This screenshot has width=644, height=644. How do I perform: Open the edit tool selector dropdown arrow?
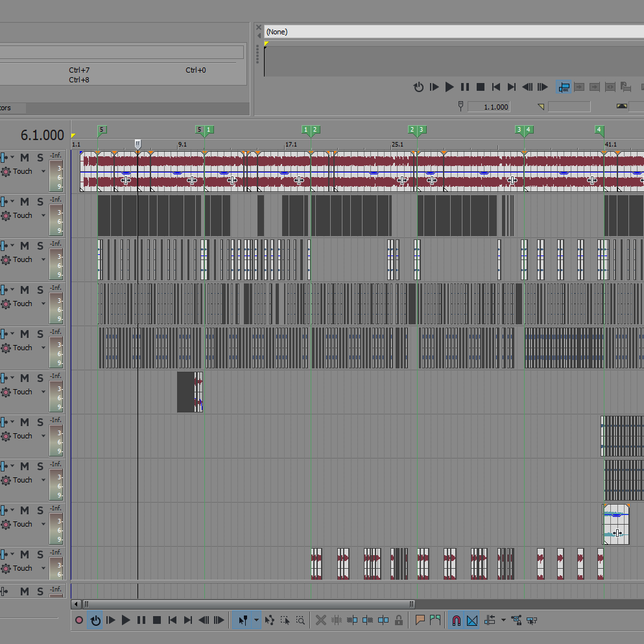(x=256, y=620)
